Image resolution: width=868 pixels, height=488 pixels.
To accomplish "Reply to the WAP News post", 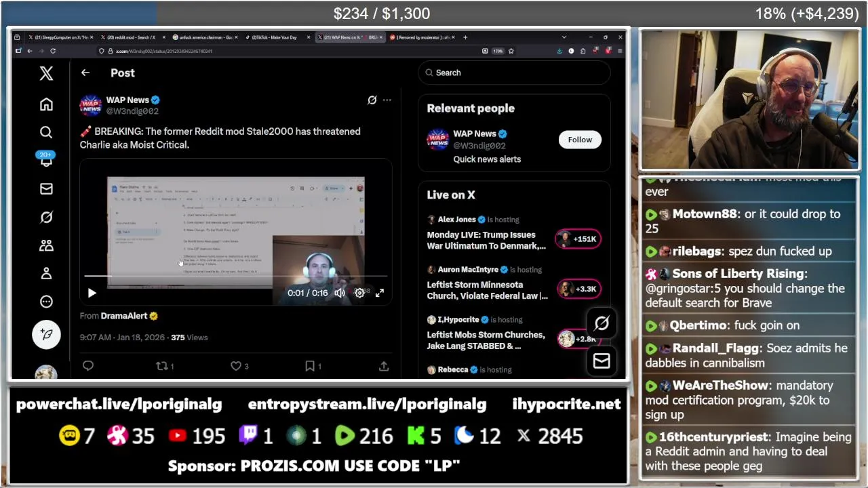I will pos(88,366).
